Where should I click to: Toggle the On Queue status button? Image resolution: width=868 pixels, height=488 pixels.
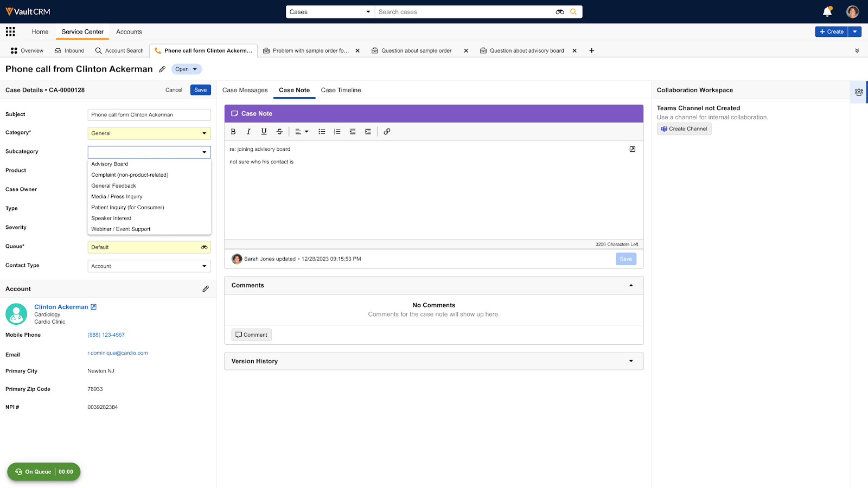point(43,472)
